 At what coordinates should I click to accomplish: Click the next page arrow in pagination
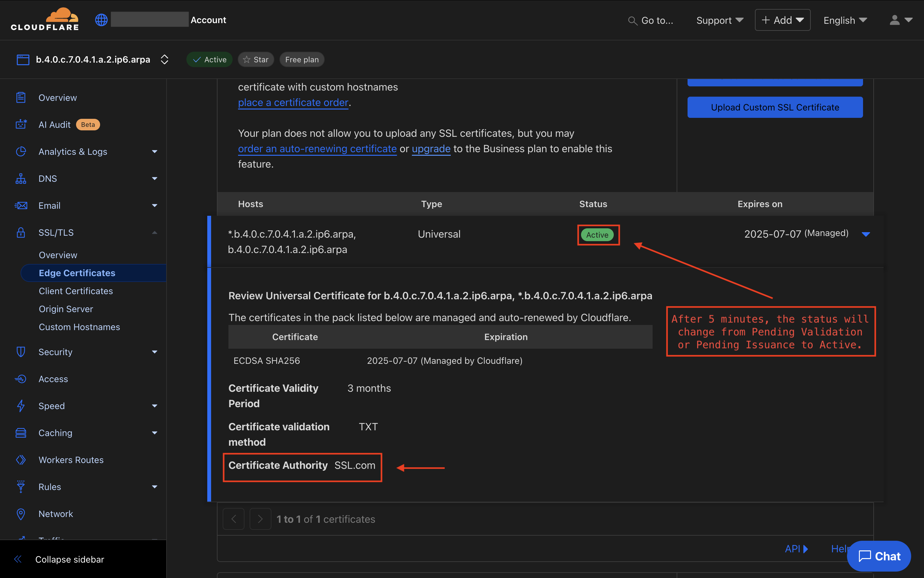(260, 519)
